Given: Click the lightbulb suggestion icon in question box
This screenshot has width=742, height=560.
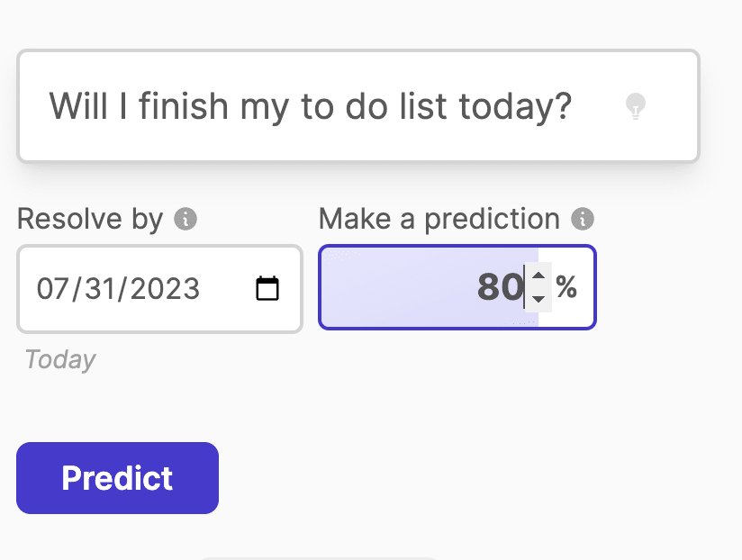Looking at the screenshot, I should 637,106.
